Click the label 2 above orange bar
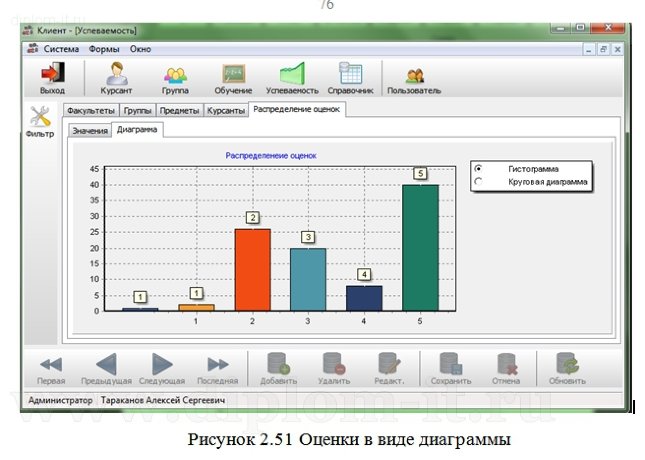 click(x=253, y=217)
